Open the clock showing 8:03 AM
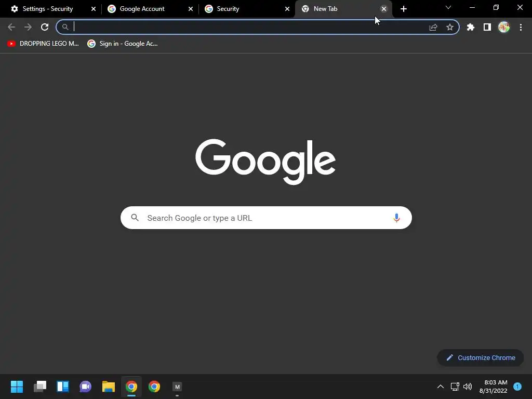Image resolution: width=532 pixels, height=399 pixels. point(494,387)
